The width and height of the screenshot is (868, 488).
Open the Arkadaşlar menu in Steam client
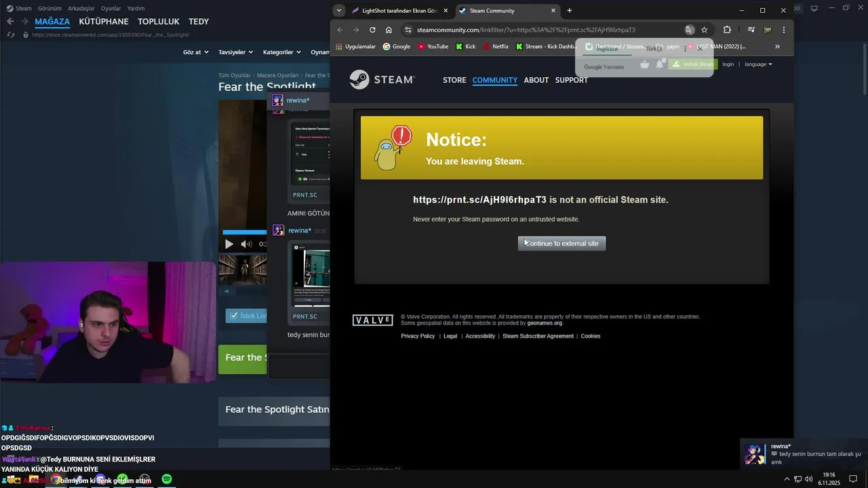tap(81, 8)
